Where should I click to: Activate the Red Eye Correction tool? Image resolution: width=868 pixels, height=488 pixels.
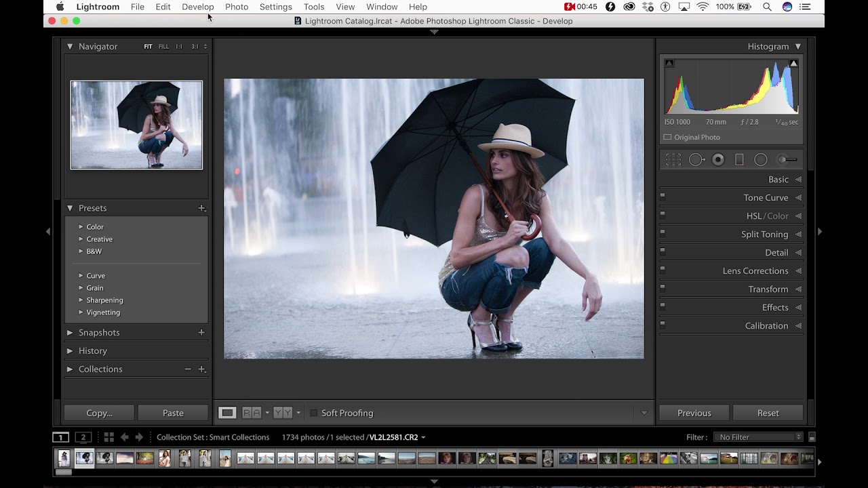click(x=718, y=160)
